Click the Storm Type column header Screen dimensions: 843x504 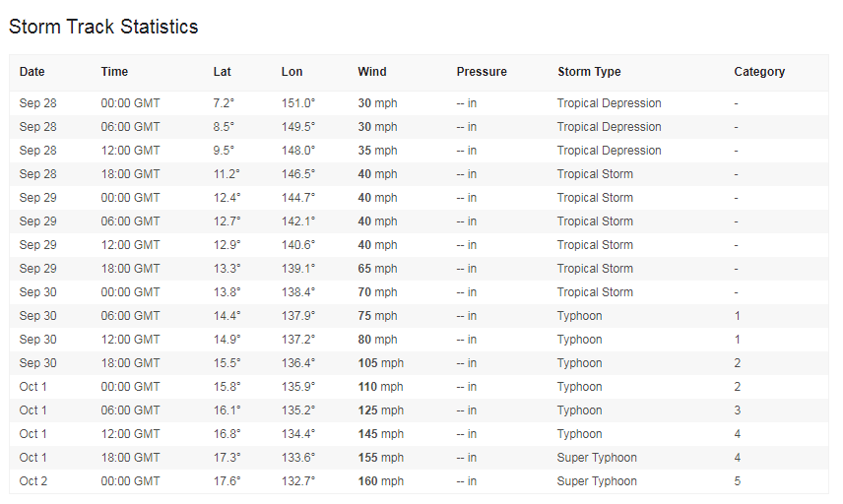tap(589, 72)
